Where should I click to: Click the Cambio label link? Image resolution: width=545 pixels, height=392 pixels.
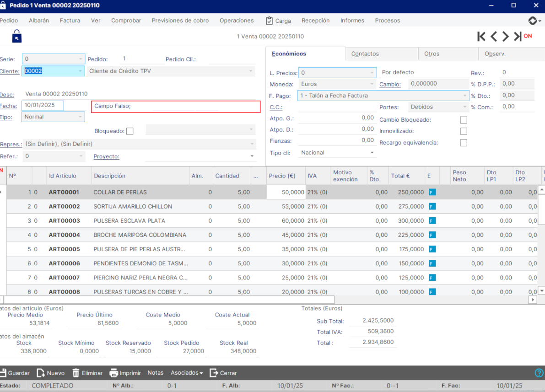[390, 84]
